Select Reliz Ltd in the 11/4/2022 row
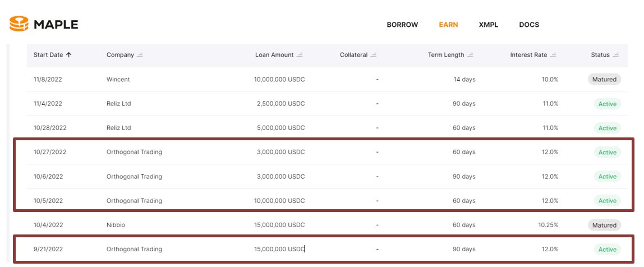This screenshot has height=267, width=644. click(x=119, y=104)
